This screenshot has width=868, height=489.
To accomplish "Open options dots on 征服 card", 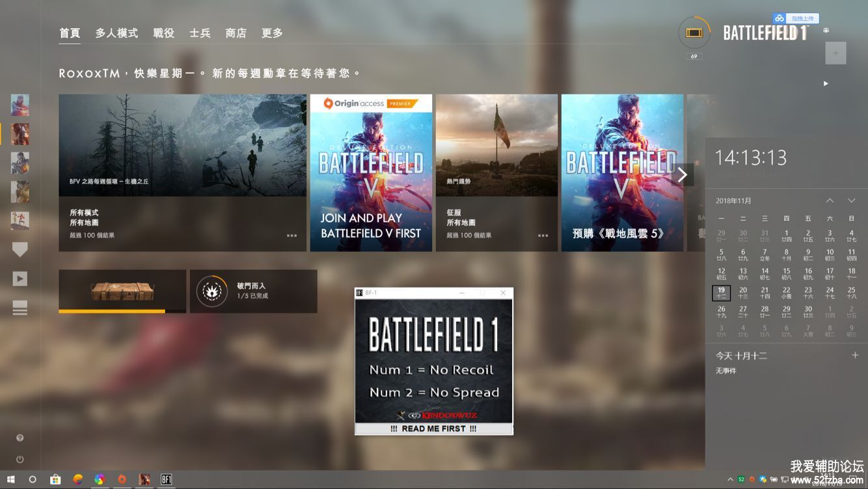I will click(543, 236).
